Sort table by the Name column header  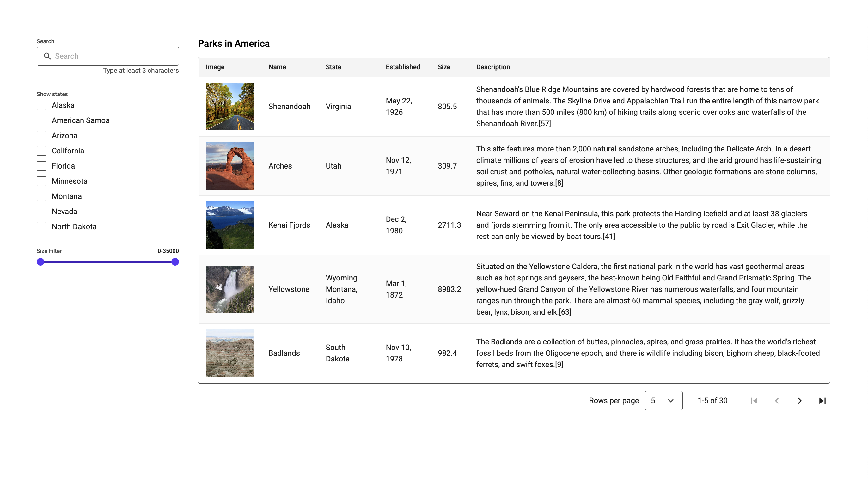277,67
